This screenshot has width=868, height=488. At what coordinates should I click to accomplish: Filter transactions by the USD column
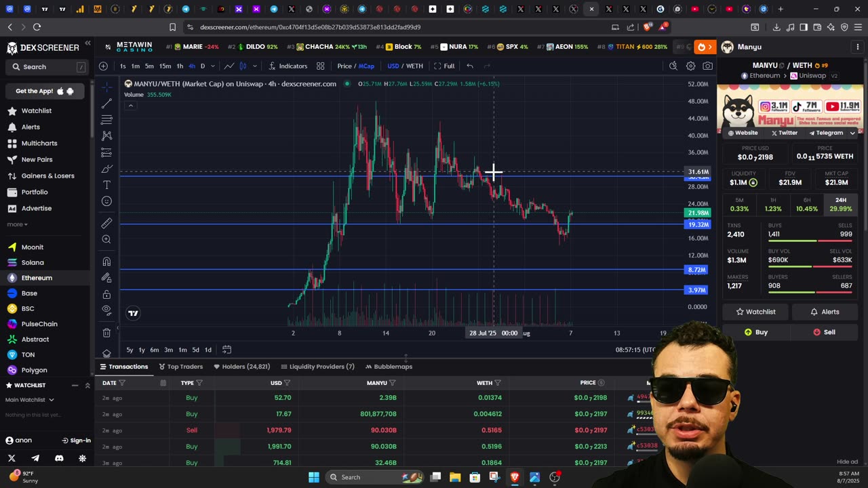click(x=288, y=383)
